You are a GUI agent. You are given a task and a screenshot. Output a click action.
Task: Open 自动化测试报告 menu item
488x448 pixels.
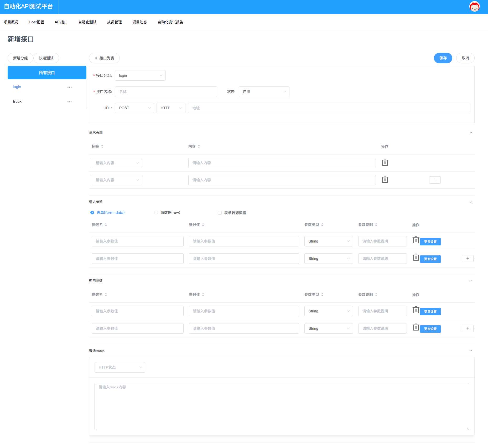[x=170, y=22]
